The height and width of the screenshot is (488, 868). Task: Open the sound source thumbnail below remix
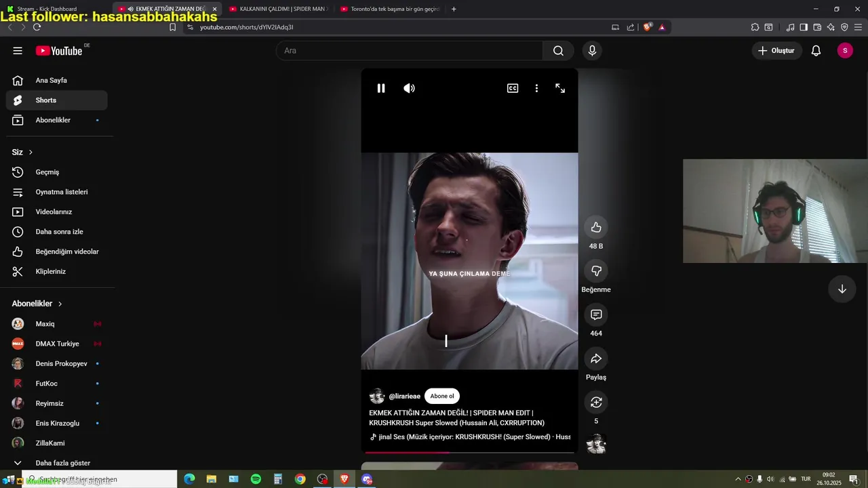[596, 444]
